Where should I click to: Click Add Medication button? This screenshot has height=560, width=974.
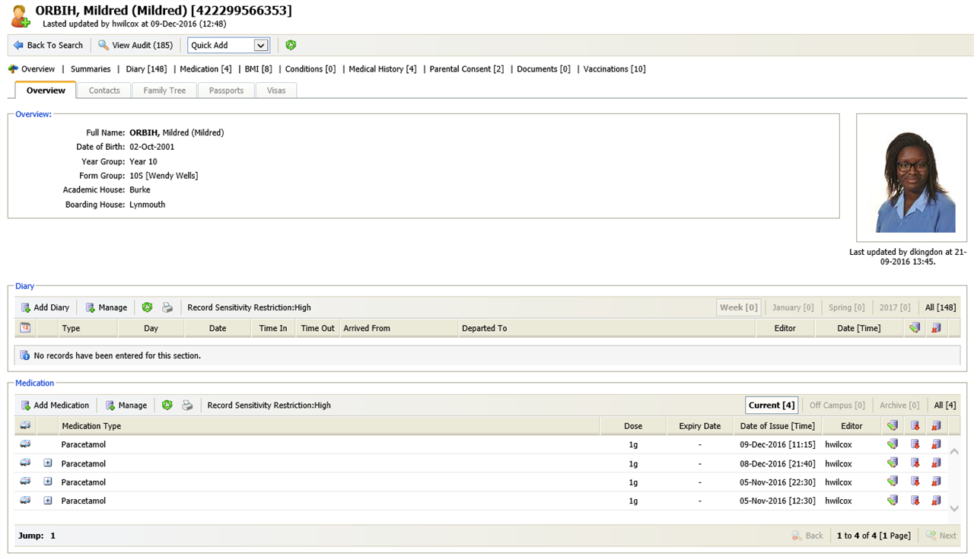pos(55,405)
